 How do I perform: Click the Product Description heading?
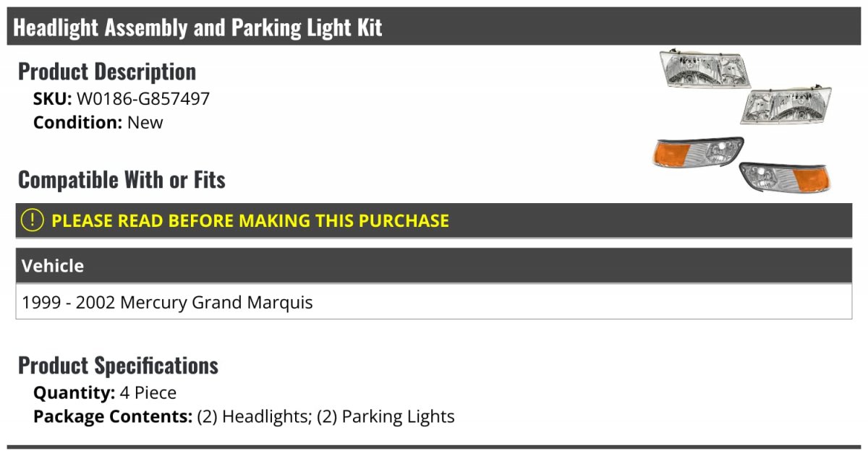(107, 72)
